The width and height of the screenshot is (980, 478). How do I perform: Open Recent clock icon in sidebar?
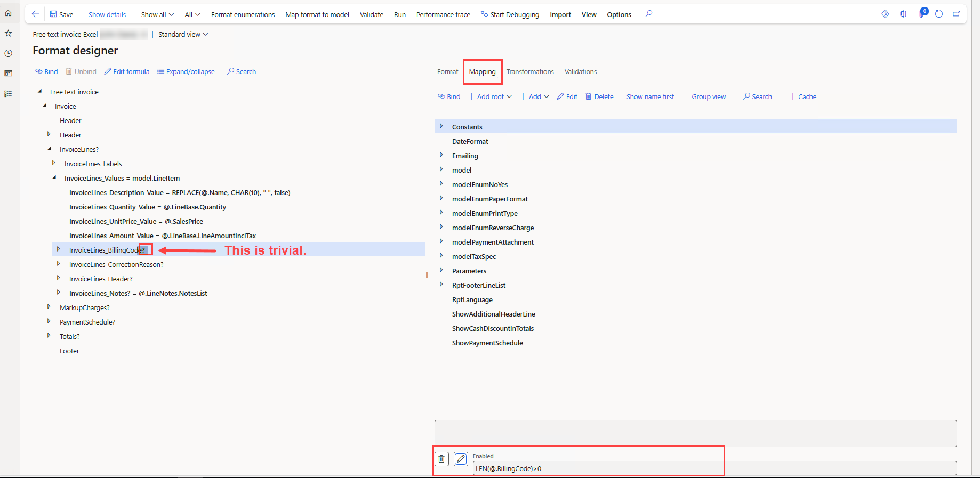click(x=9, y=53)
